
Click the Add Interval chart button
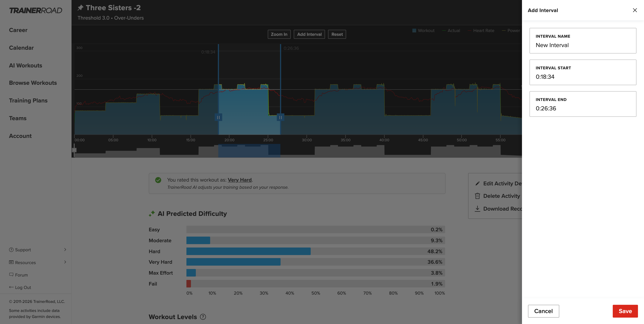309,34
